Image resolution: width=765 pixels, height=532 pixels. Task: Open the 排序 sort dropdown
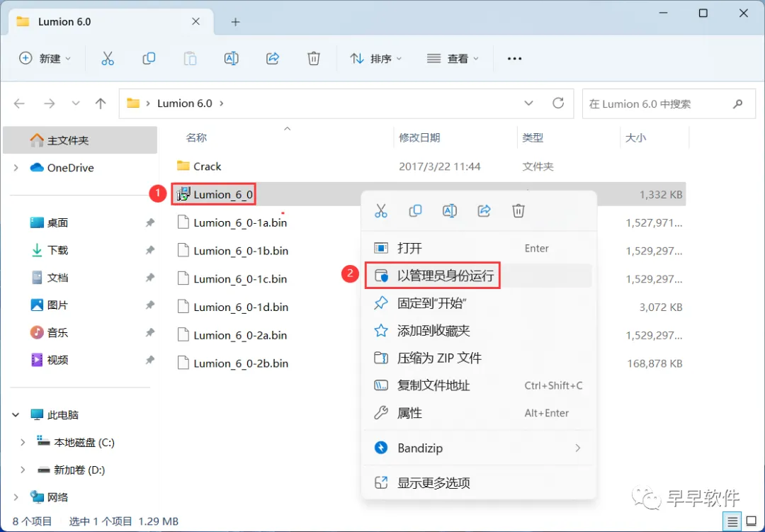[x=375, y=59]
